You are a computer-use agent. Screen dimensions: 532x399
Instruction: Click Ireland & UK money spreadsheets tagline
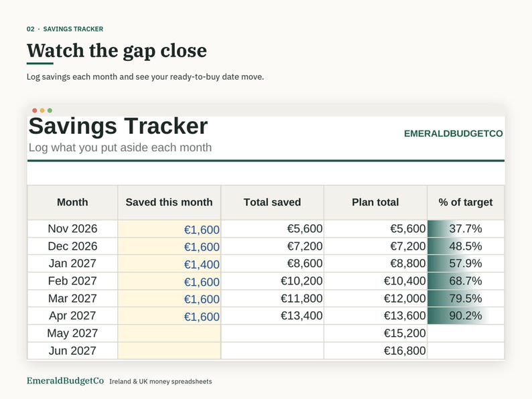[161, 382]
